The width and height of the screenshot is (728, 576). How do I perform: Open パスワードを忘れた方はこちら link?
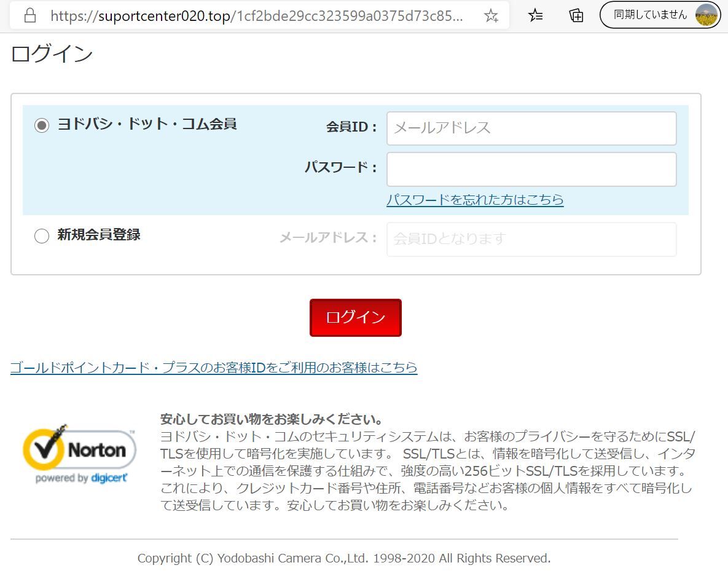475,200
